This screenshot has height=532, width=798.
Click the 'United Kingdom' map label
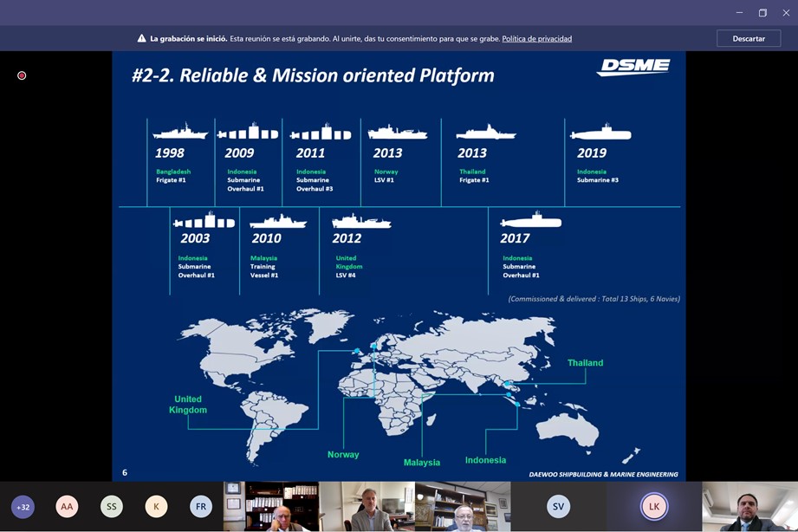[x=188, y=405]
